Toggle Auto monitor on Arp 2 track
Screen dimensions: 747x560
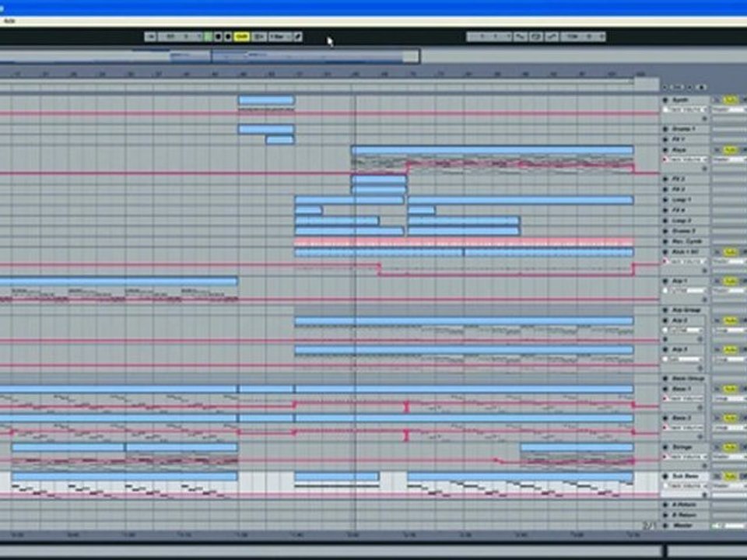[x=731, y=321]
